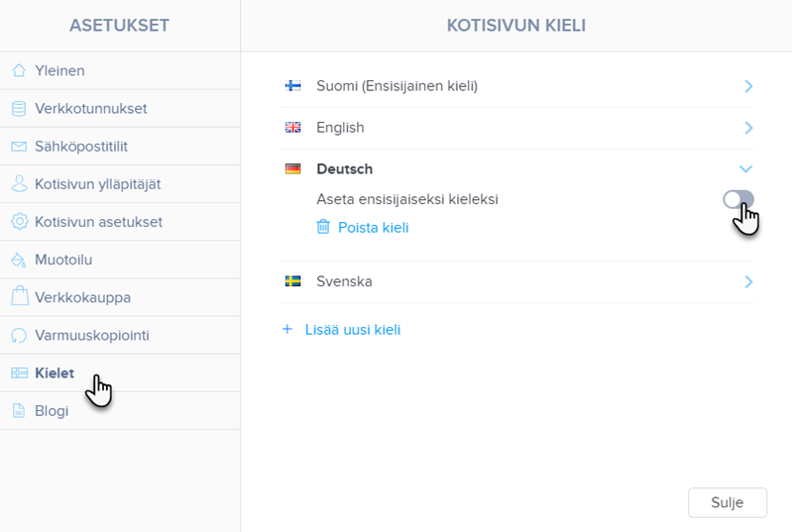Collapse the Deutsch language row chevron
Screen dimensions: 792x532
point(746,169)
